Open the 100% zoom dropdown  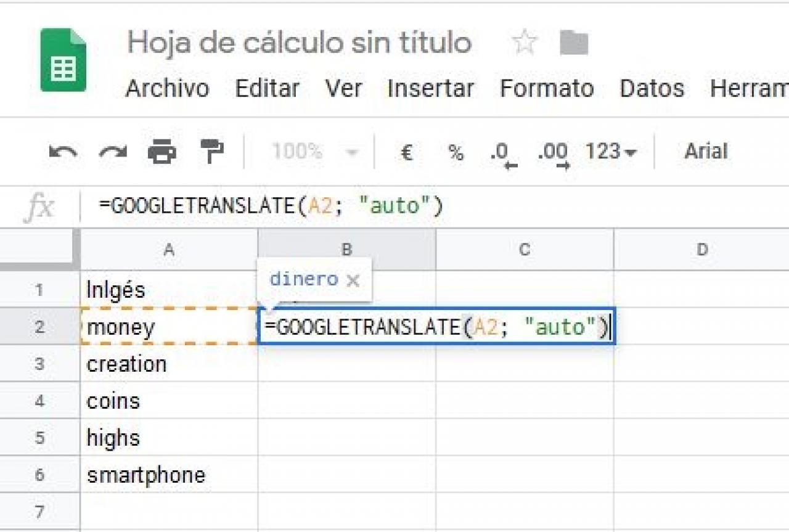click(x=314, y=152)
